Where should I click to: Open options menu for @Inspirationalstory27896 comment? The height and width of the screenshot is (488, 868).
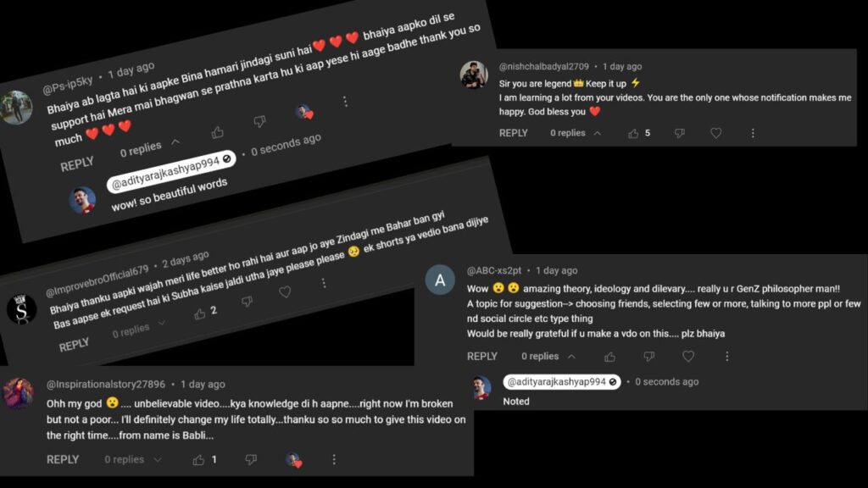point(334,460)
